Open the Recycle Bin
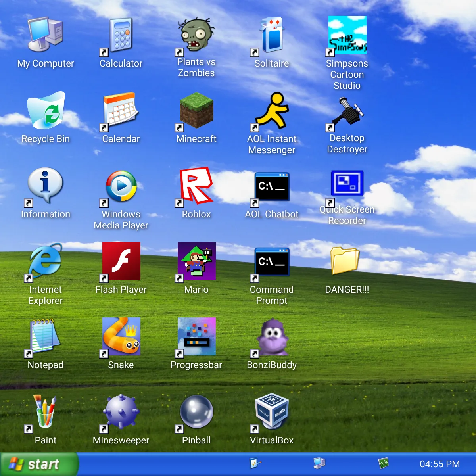The width and height of the screenshot is (476, 476). coord(46,111)
